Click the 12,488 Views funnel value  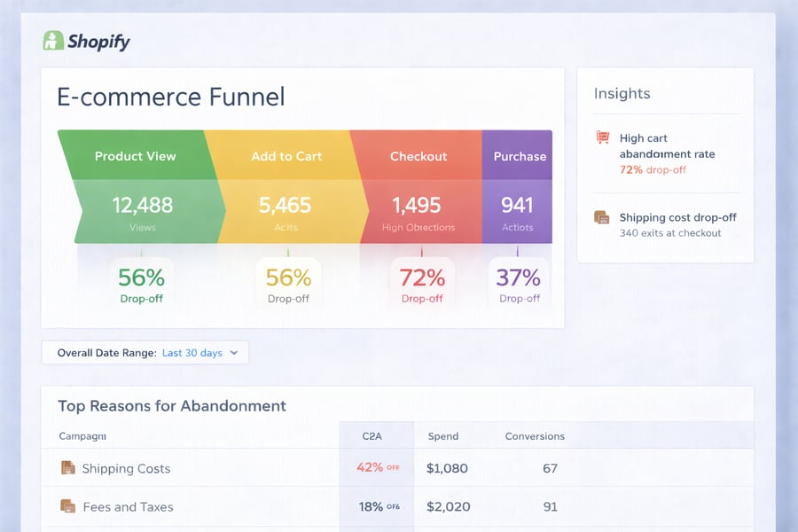(x=142, y=206)
